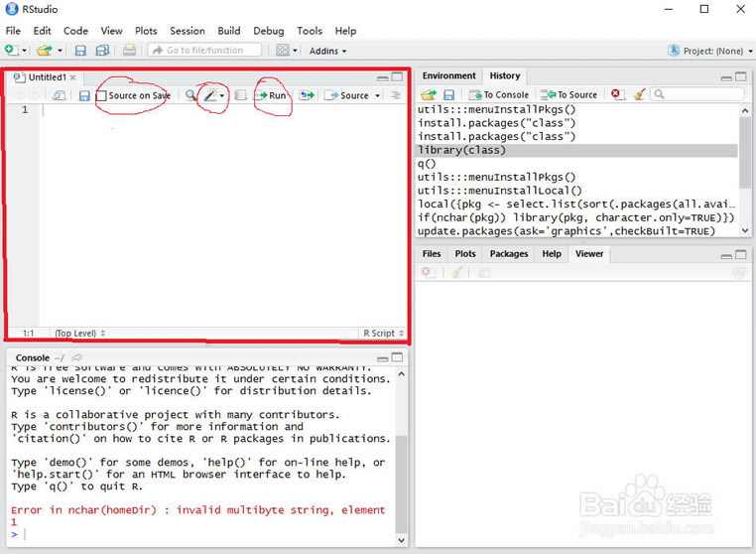The width and height of the screenshot is (756, 554).
Task: Click the main toolbar Save icon
Action: point(80,51)
